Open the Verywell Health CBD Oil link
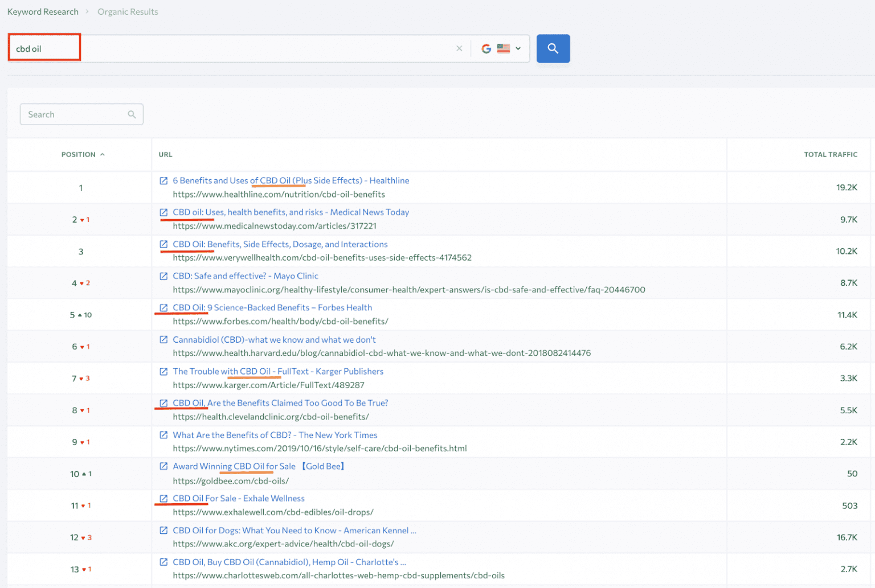The height and width of the screenshot is (588, 875). coord(280,244)
